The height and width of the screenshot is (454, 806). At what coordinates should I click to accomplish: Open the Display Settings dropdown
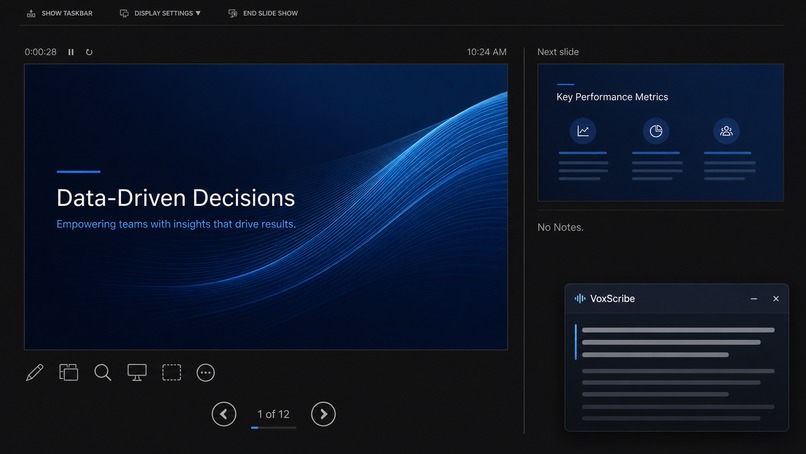point(160,13)
